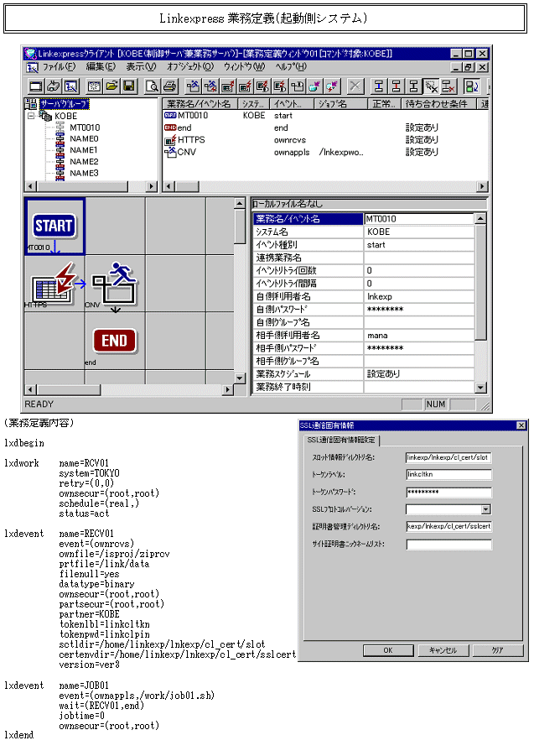Viewport: 534px width, 756px height.
Task: Open the オブジェクト(O) menu
Action: click(190, 66)
